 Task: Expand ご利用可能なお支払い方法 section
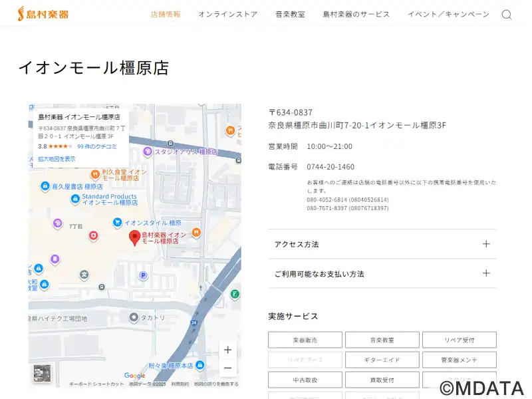pos(382,273)
